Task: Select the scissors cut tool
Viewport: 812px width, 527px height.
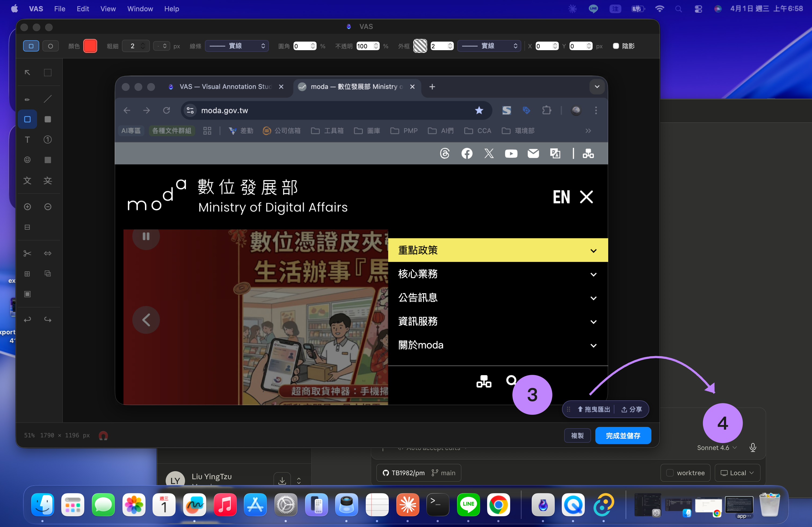Action: point(27,253)
